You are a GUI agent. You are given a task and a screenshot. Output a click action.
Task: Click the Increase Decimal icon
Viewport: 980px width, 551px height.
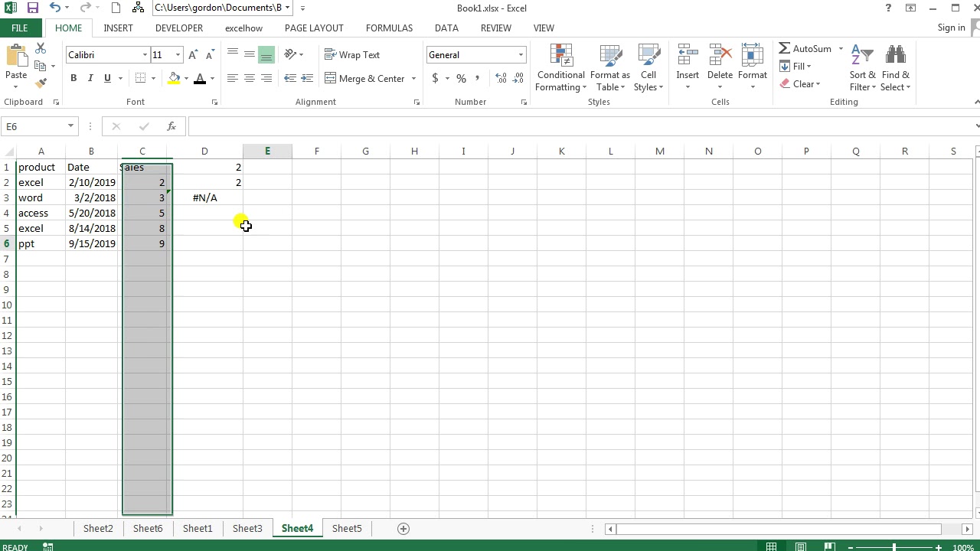pos(501,78)
